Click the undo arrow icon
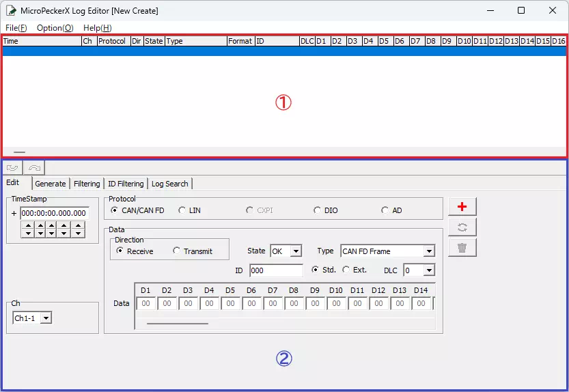Screen dimensions: 569x392 [x=12, y=167]
